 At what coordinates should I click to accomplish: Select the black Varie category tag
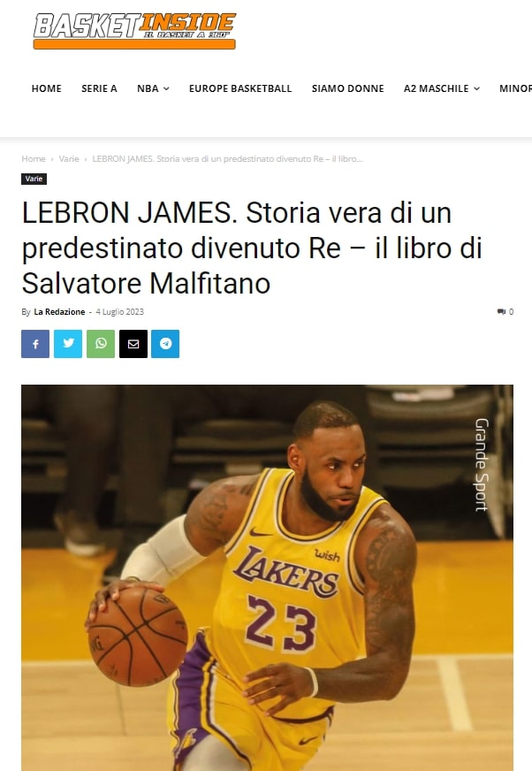point(34,179)
